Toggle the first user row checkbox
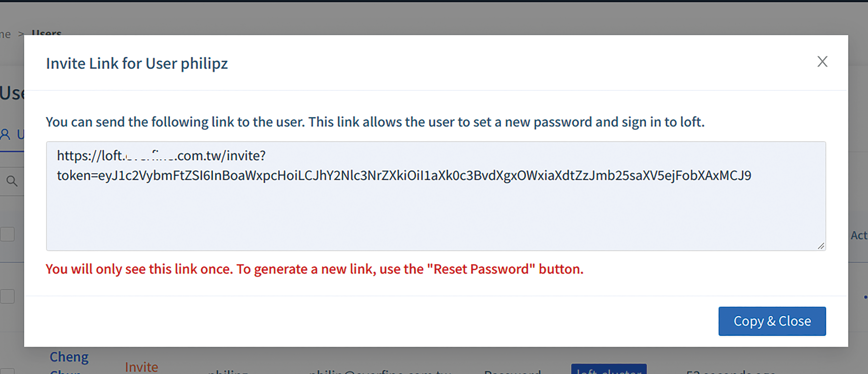 point(7,296)
